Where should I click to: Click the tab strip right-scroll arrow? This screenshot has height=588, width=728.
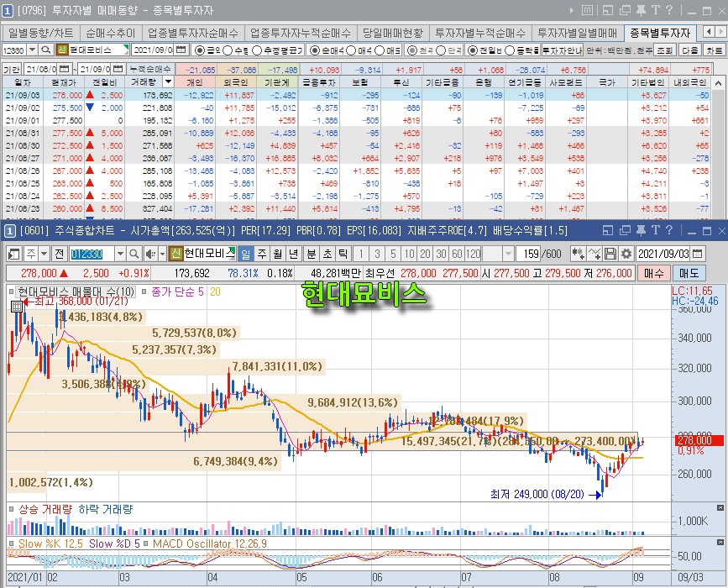pyautogui.click(x=720, y=32)
